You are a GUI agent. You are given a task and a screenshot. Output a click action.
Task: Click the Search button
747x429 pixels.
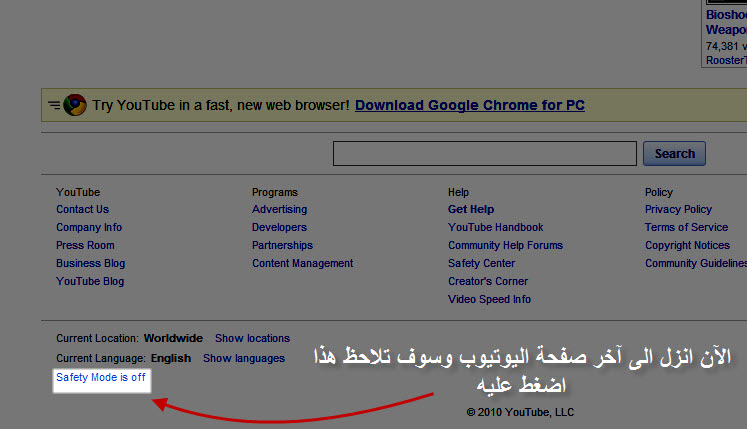point(674,153)
